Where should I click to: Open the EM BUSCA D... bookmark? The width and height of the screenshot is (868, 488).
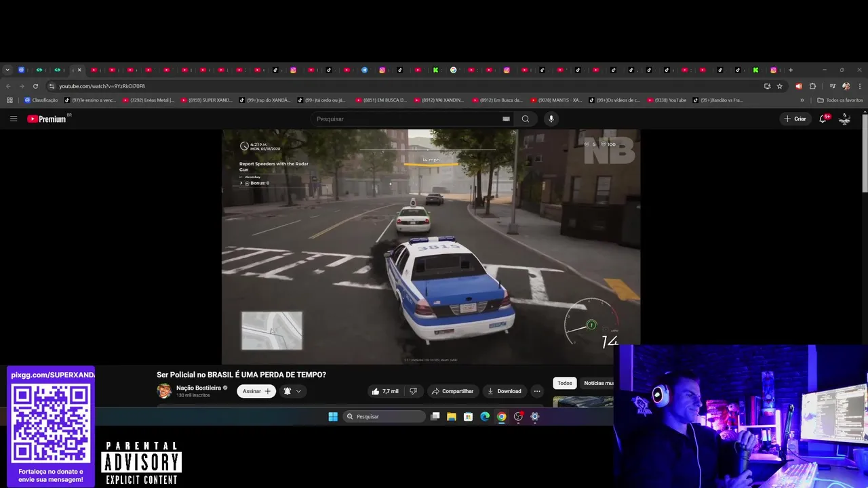click(x=381, y=100)
